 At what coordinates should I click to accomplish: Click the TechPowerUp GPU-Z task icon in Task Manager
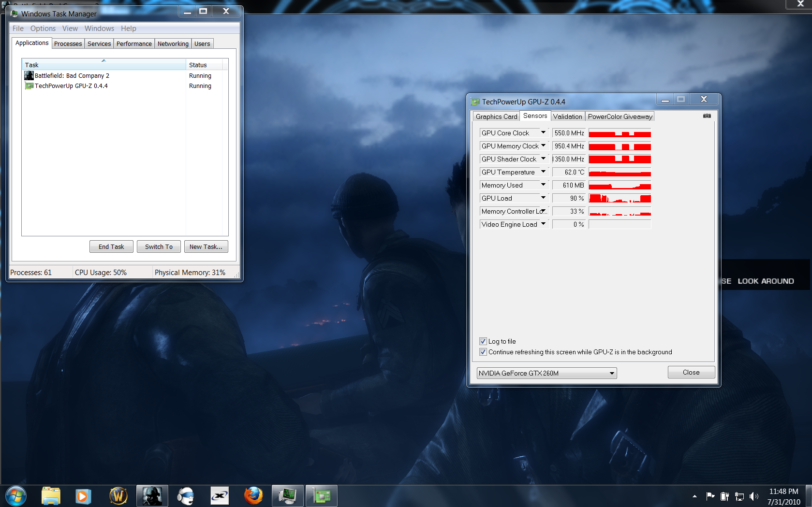pos(29,86)
